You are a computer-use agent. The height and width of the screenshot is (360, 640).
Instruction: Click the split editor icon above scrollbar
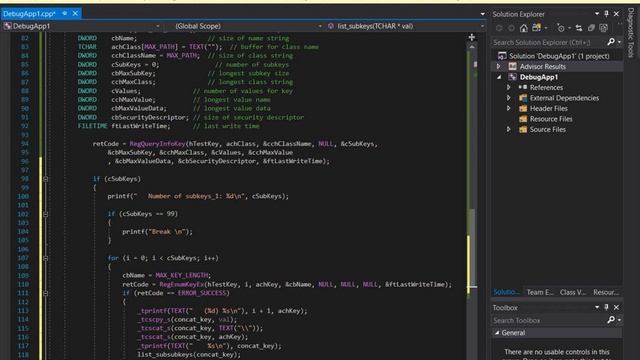pyautogui.click(x=472, y=38)
